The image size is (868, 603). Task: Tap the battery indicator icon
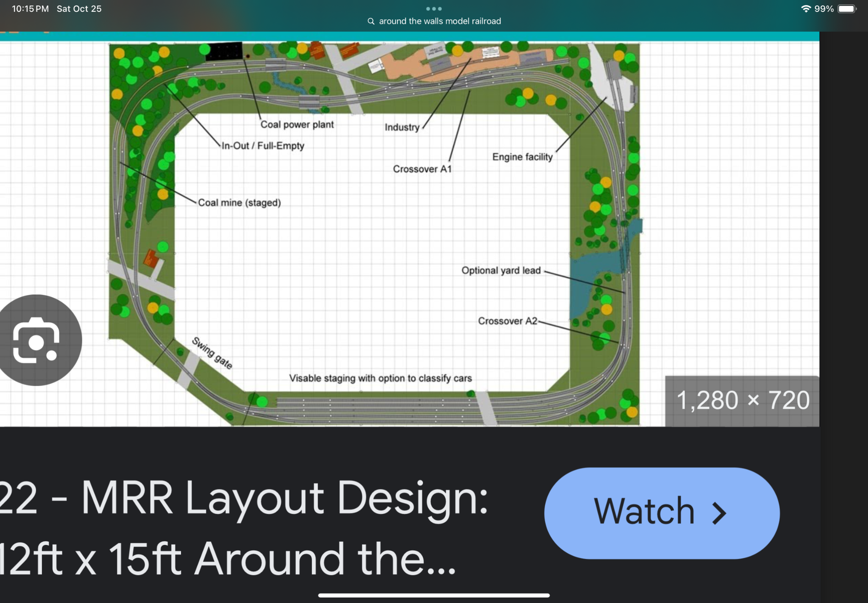847,8
